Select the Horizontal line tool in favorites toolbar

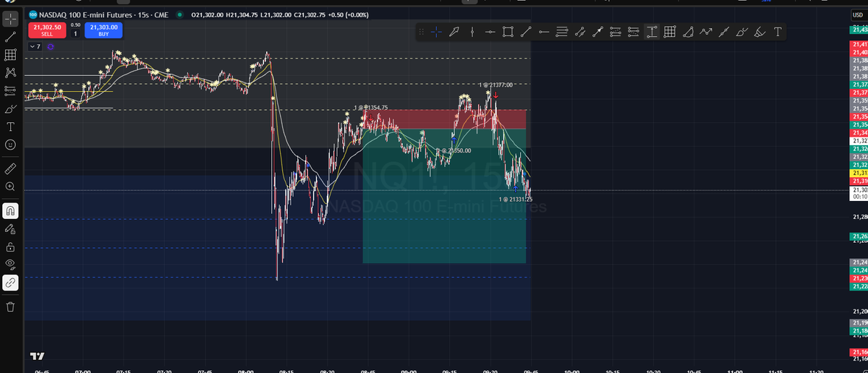point(490,32)
